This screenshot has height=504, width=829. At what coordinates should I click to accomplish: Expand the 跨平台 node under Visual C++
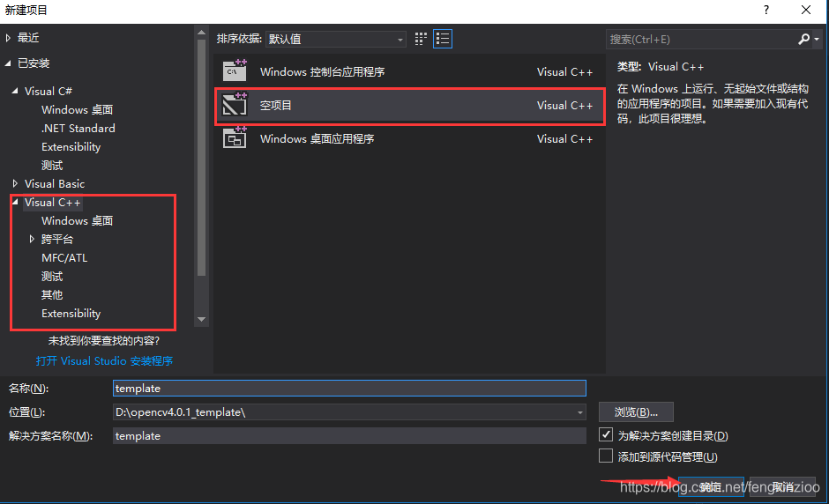coord(32,239)
